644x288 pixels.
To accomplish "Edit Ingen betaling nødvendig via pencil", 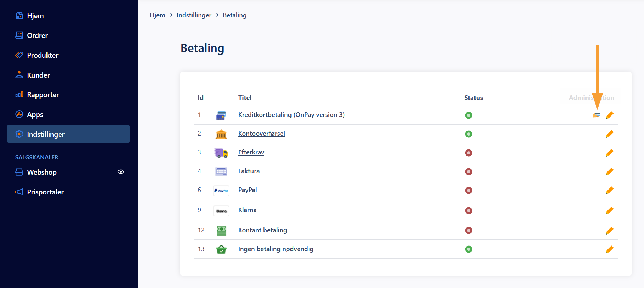I will [x=609, y=249].
